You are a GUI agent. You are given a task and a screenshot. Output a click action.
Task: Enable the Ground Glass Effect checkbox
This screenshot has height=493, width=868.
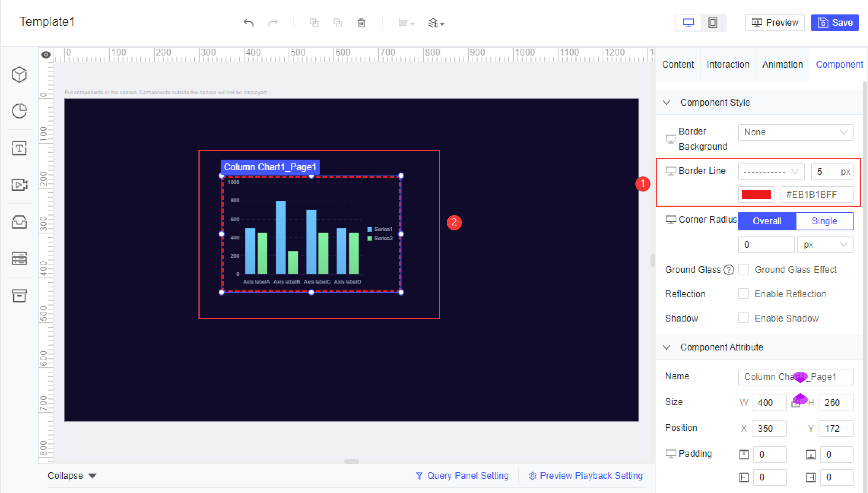(743, 269)
